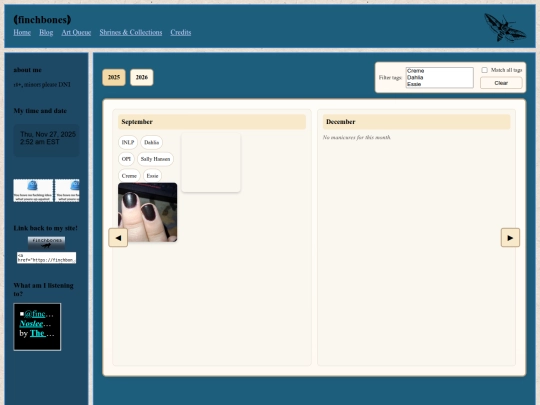Open the Noslee... song link
The width and height of the screenshot is (540, 405).
[35, 323]
